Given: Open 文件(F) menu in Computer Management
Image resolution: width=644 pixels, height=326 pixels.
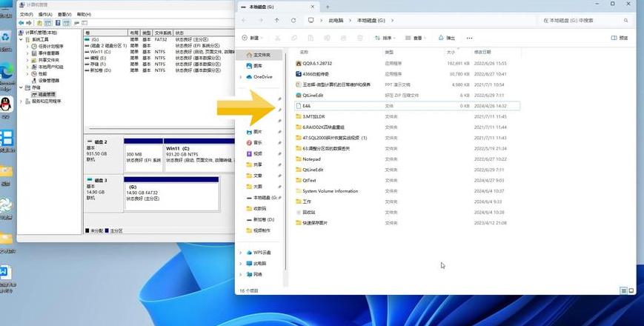Looking at the screenshot, I should pos(26,14).
